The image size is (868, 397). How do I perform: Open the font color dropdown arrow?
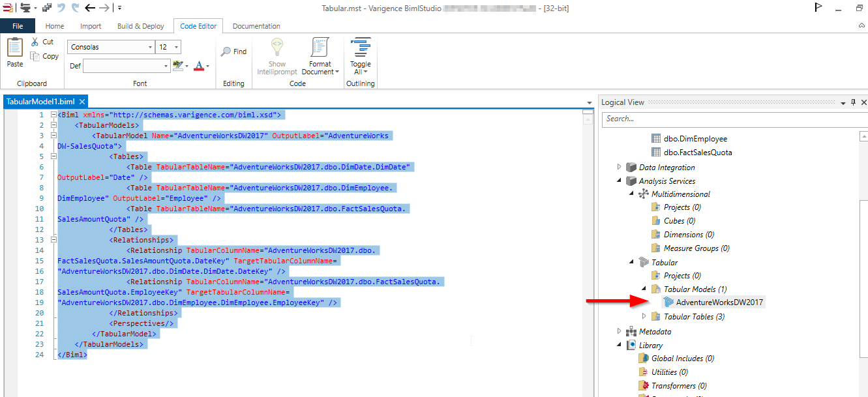pyautogui.click(x=207, y=66)
